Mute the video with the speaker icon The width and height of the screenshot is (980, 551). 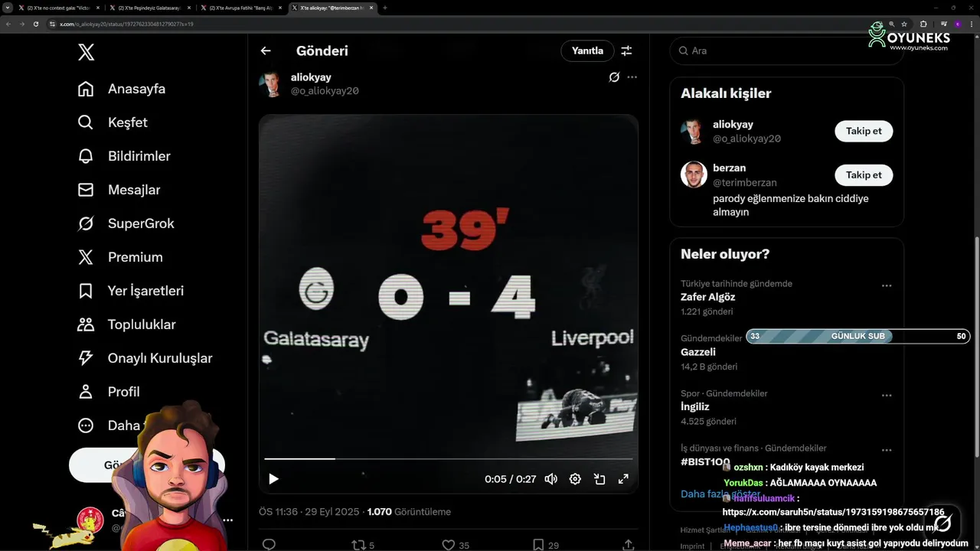(x=550, y=479)
